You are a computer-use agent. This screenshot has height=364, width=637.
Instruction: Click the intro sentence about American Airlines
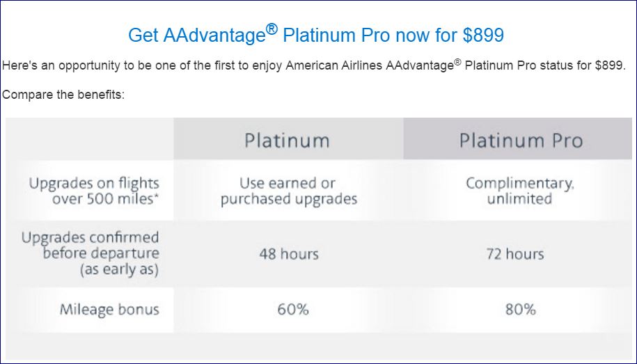point(209,66)
